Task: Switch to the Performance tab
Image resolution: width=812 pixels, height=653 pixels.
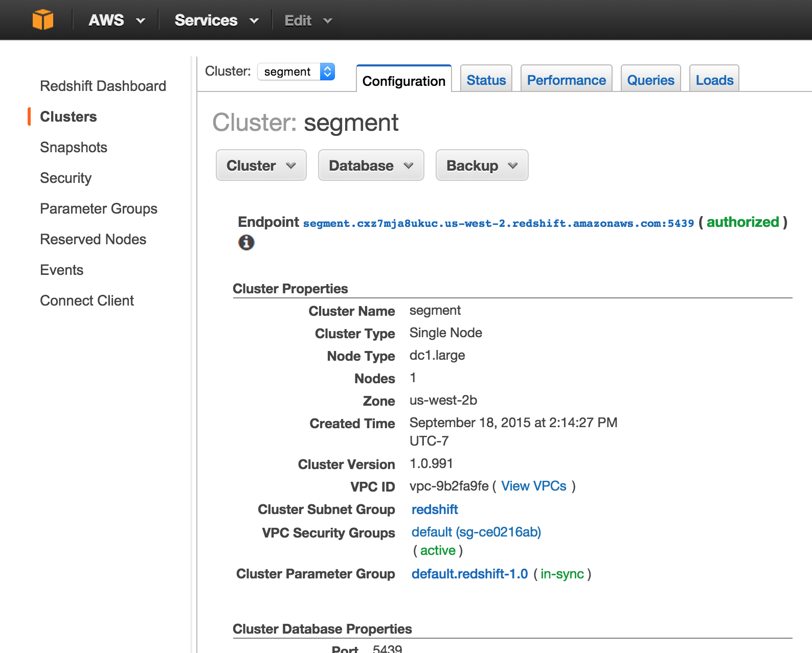Action: [567, 80]
